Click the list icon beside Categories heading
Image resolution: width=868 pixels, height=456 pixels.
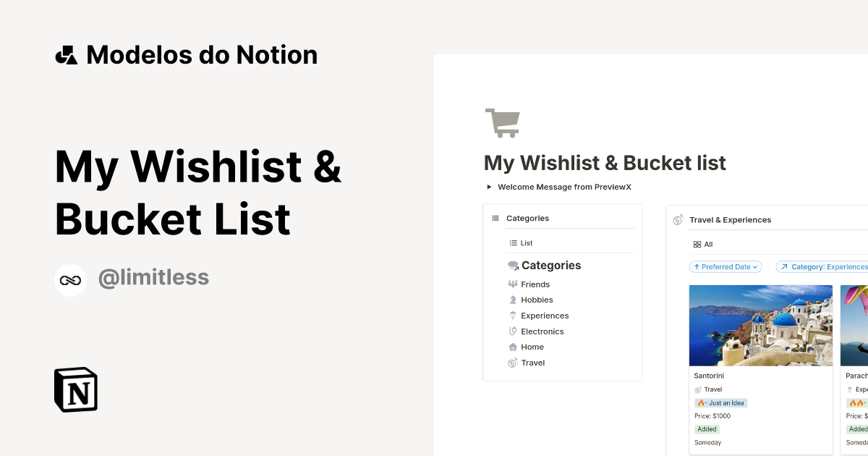[495, 217]
